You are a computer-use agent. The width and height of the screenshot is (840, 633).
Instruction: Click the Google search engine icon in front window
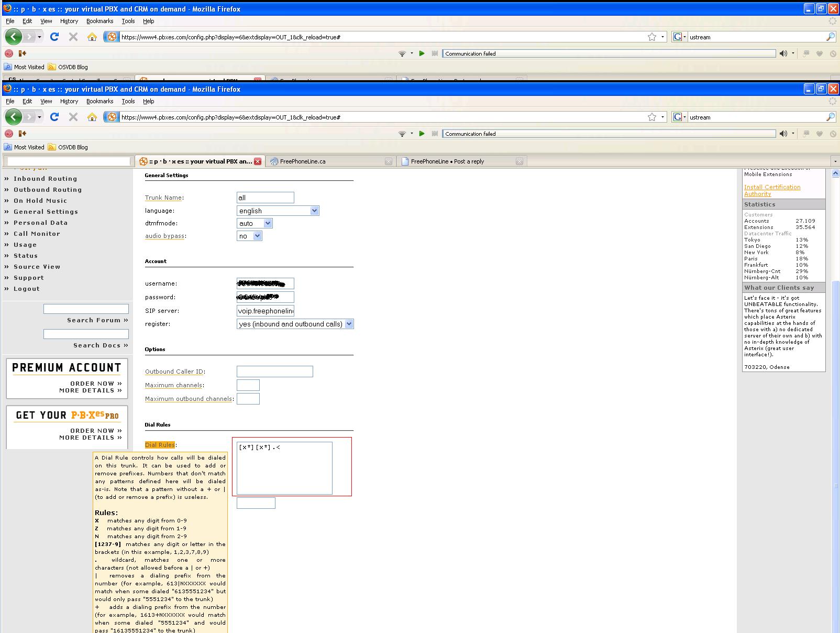click(x=678, y=117)
